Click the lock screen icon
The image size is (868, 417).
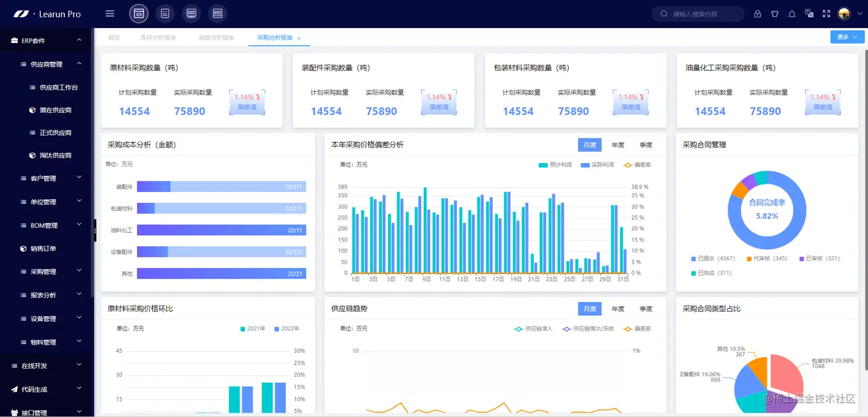click(758, 14)
